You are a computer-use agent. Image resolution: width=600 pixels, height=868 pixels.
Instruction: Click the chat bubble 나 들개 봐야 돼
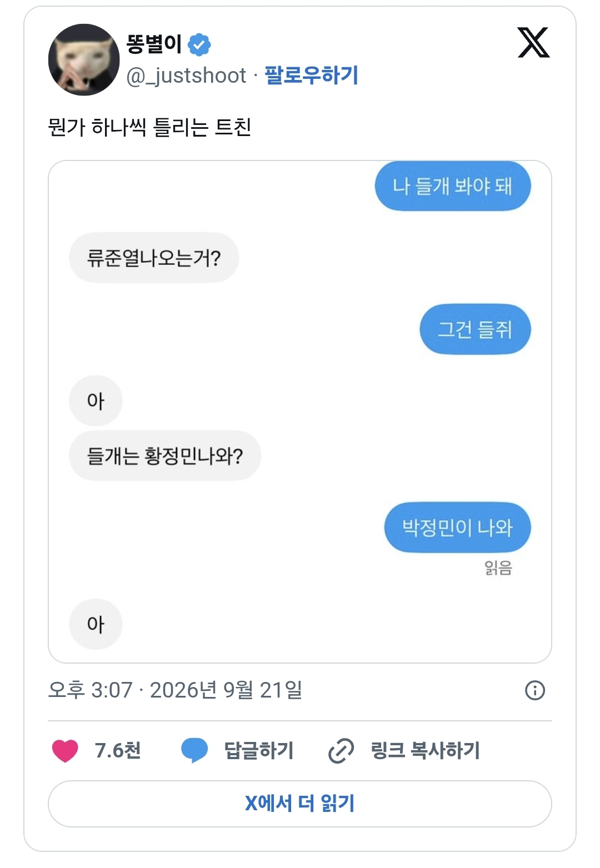coord(453,186)
